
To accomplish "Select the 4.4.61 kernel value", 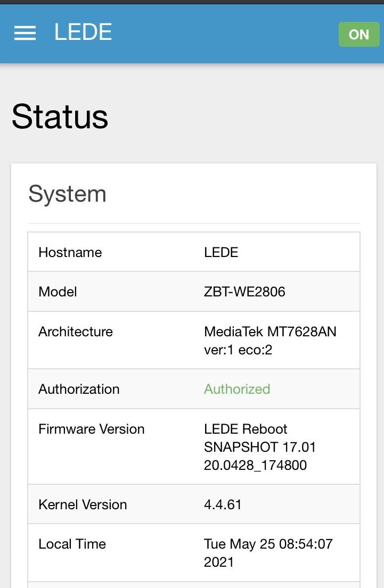I will point(223,505).
